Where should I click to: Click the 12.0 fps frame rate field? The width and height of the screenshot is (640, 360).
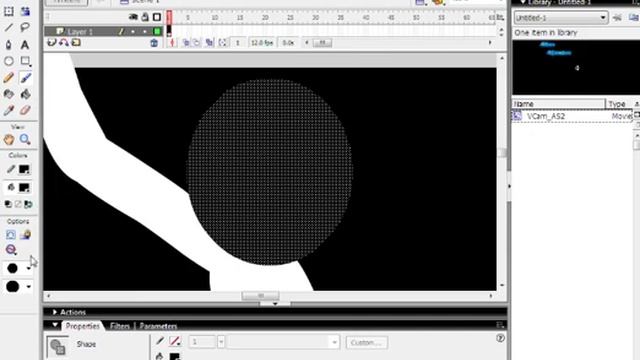(x=262, y=43)
